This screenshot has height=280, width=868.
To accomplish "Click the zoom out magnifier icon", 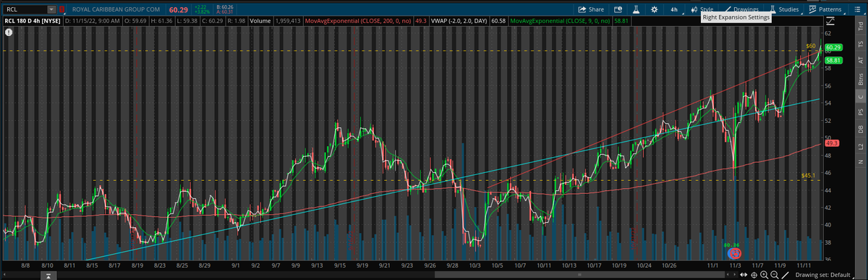I will (x=774, y=276).
